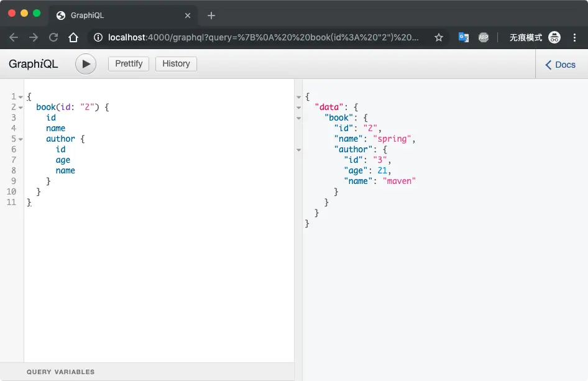Click the GraphiQL title logo
Image resolution: width=588 pixels, height=381 pixels.
click(x=34, y=64)
